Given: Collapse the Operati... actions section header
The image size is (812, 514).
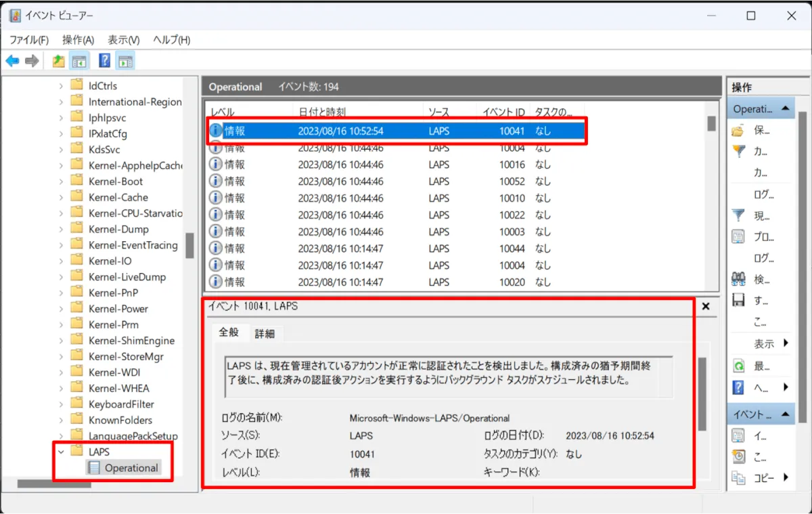Looking at the screenshot, I should (x=786, y=108).
